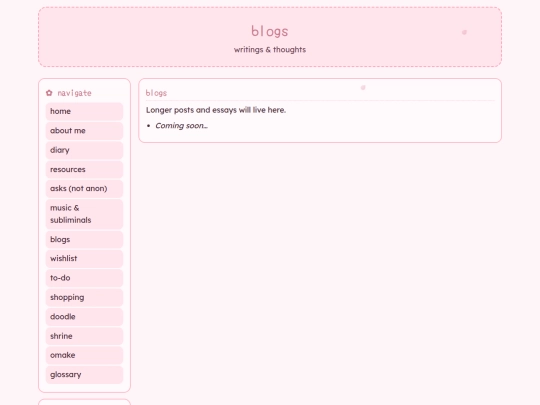Click the 'blogs' content panel heading
This screenshot has width=540, height=405.
156,93
